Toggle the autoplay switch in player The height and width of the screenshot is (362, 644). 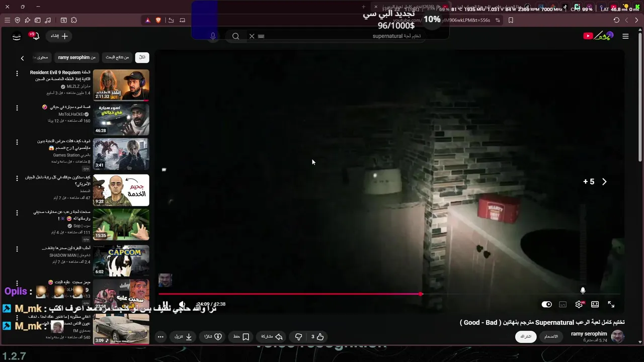coord(546,304)
